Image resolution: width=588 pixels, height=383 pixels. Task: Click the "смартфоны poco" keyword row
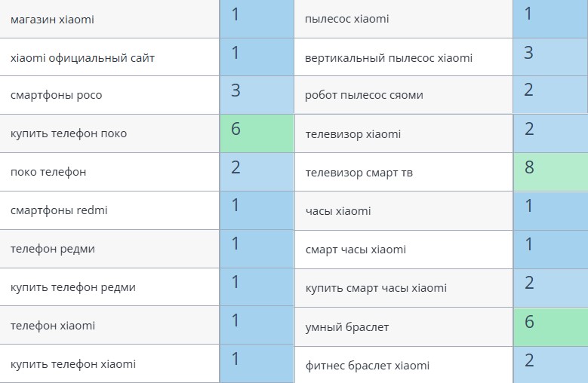(57, 96)
